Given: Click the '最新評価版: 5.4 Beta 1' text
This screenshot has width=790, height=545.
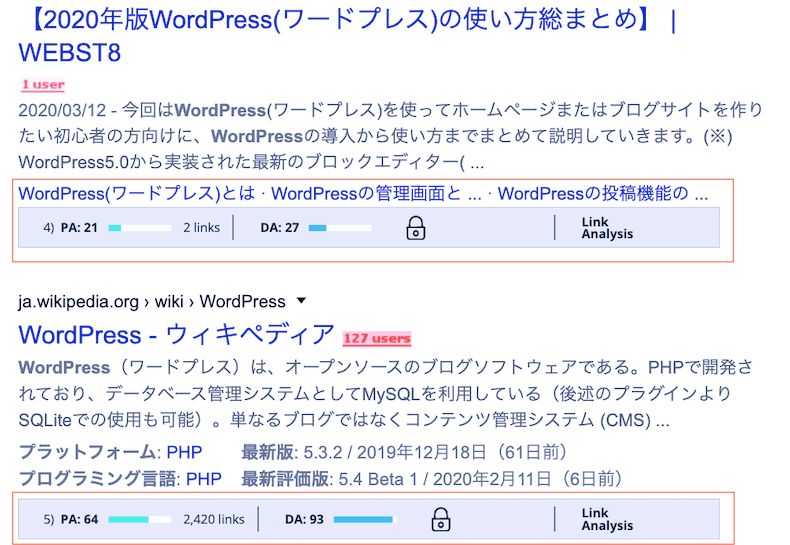Looking at the screenshot, I should tap(330, 479).
